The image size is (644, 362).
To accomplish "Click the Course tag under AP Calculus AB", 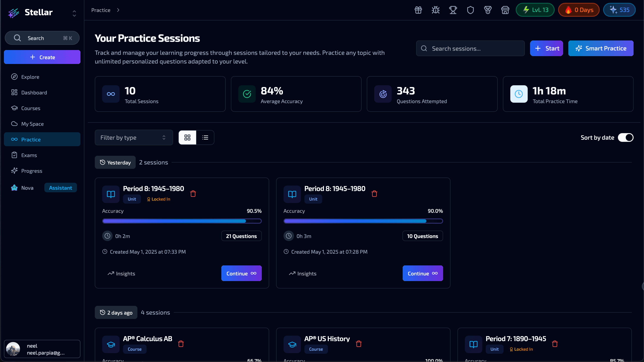I will coord(135,349).
